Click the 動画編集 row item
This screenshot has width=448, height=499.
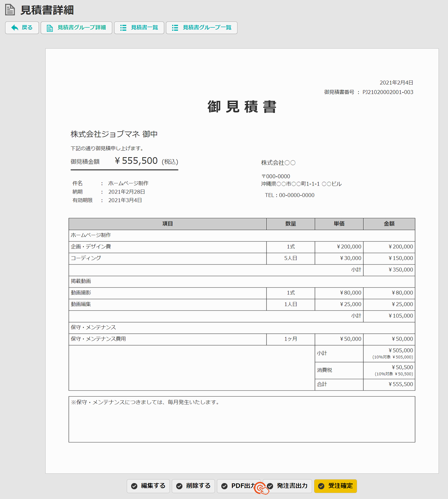pos(81,304)
